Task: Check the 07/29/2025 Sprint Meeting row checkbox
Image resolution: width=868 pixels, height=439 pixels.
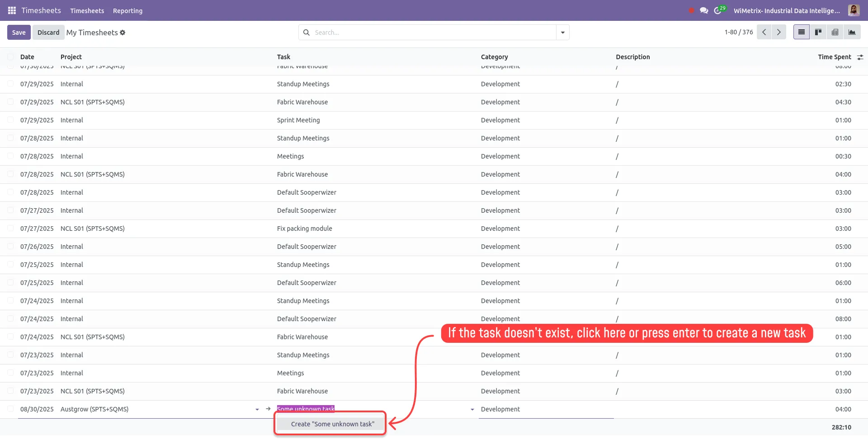Action: (10, 120)
